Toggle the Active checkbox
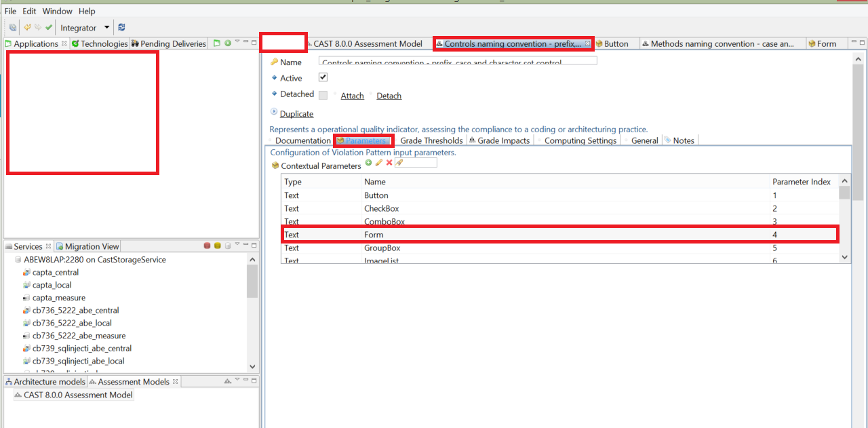868x428 pixels. [x=323, y=77]
